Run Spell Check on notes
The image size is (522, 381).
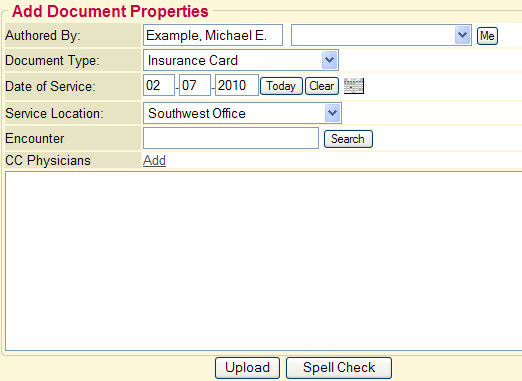(339, 368)
